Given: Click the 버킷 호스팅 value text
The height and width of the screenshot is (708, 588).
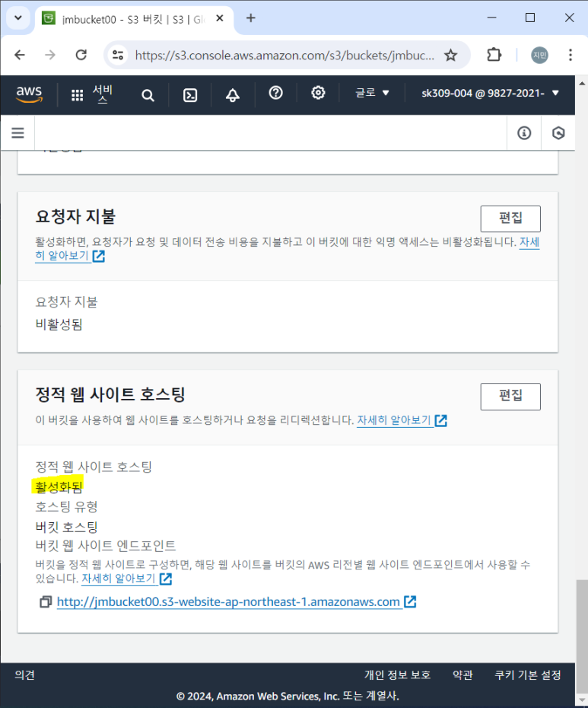Looking at the screenshot, I should (66, 527).
